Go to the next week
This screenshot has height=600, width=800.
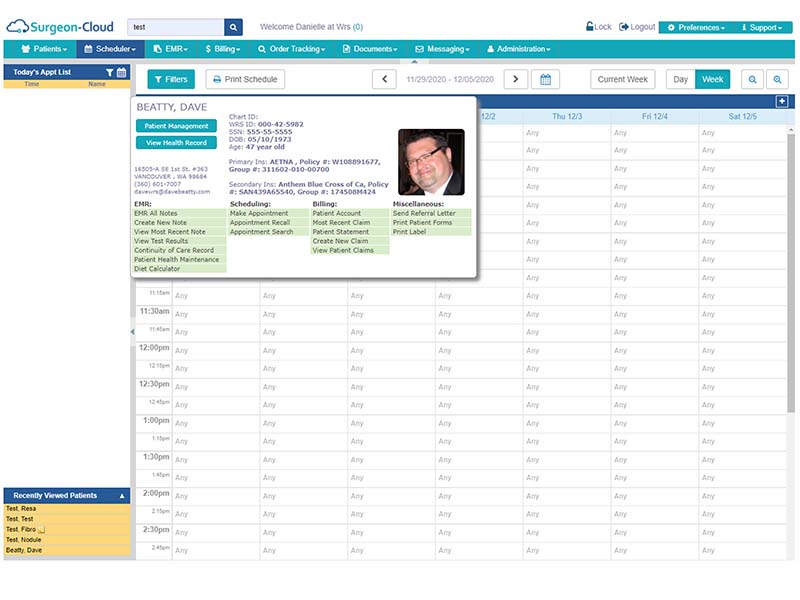(x=515, y=79)
